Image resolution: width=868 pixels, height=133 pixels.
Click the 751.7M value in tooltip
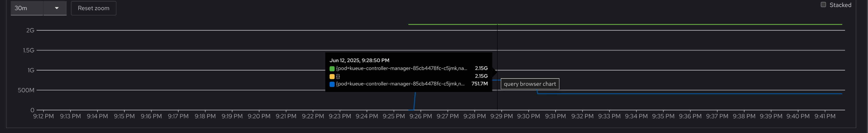click(479, 84)
